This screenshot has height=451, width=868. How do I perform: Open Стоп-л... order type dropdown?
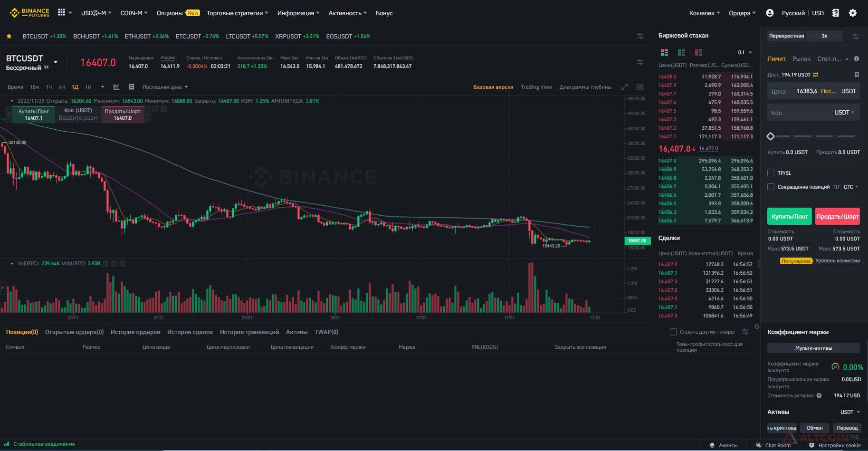tap(833, 59)
